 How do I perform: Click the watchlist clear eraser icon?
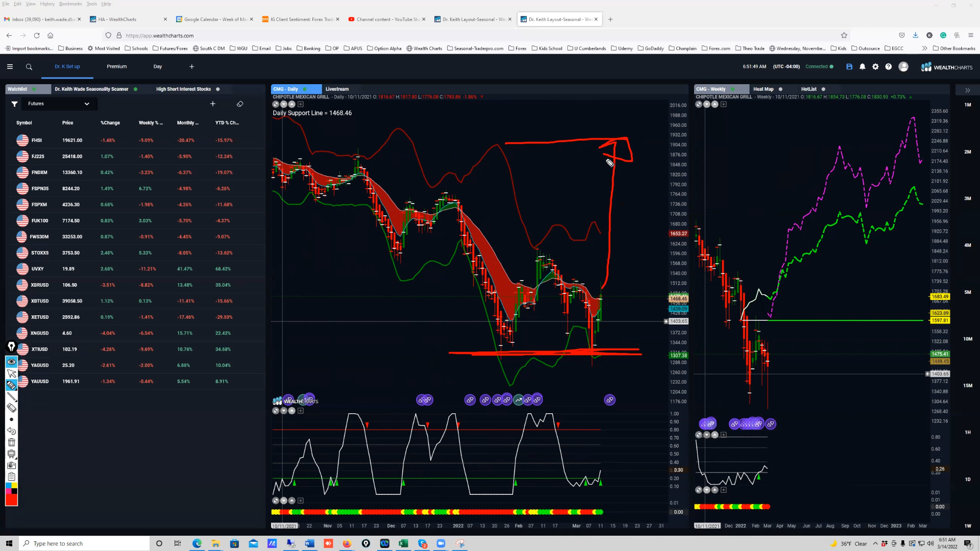tap(240, 104)
